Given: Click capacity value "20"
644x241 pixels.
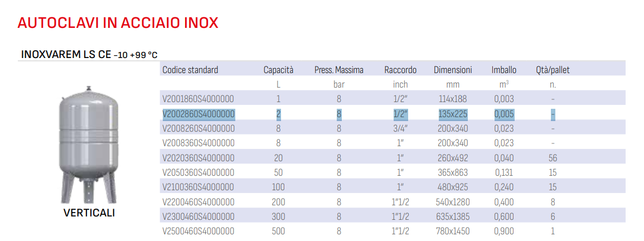Looking at the screenshot, I should coord(278,158).
